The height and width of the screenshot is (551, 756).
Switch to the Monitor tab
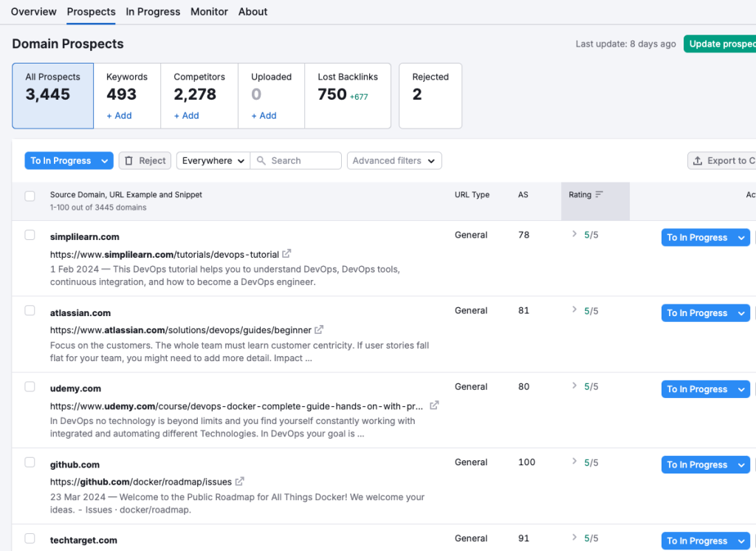(x=209, y=11)
